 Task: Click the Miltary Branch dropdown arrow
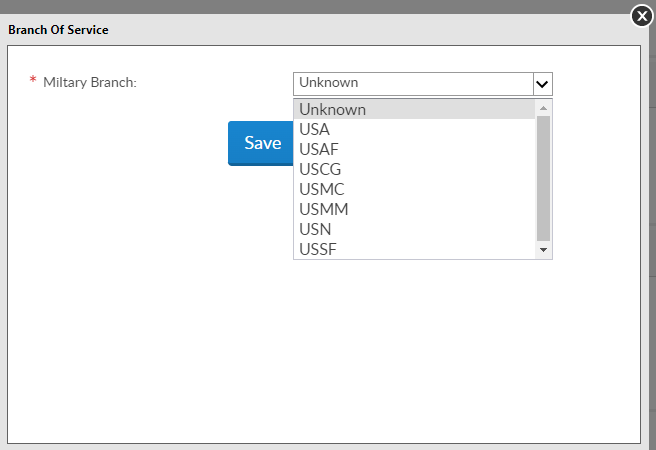(x=542, y=83)
